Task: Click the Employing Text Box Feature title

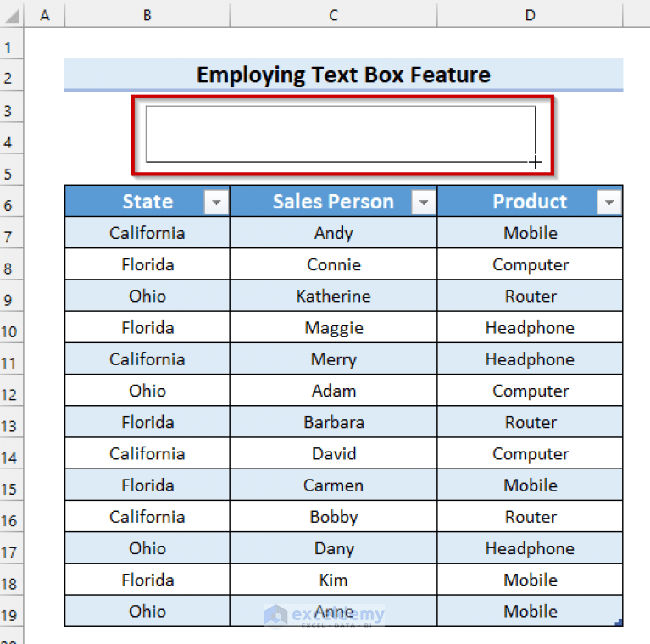Action: (x=343, y=75)
